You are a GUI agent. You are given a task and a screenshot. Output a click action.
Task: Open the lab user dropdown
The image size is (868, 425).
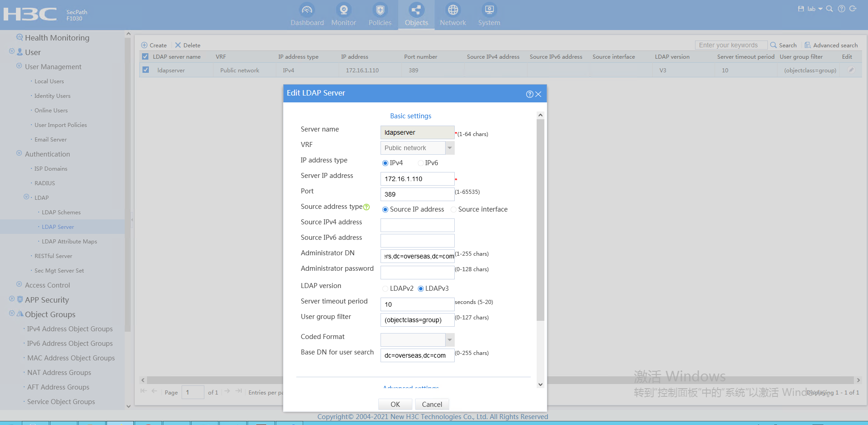(x=815, y=9)
